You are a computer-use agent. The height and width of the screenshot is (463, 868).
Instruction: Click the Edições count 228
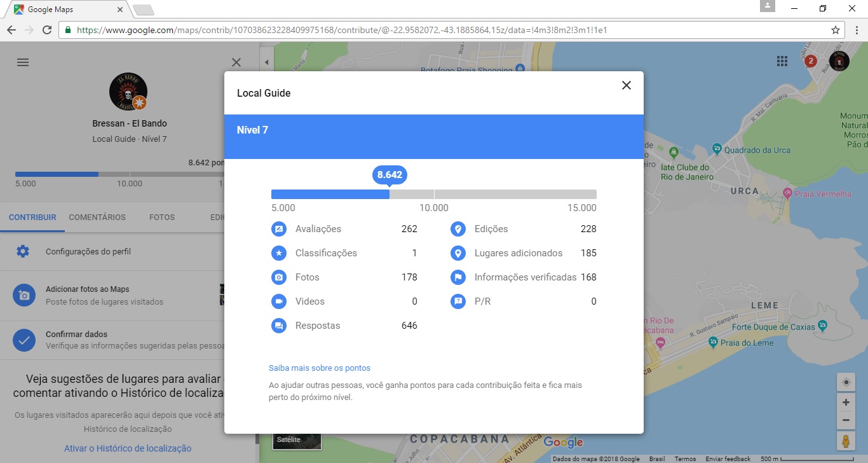(x=588, y=229)
